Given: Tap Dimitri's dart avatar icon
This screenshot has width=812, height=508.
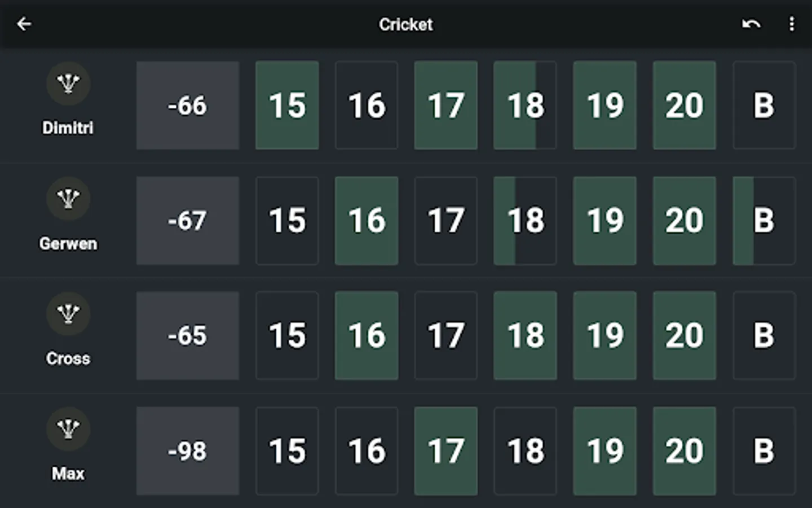Looking at the screenshot, I should coord(68,84).
